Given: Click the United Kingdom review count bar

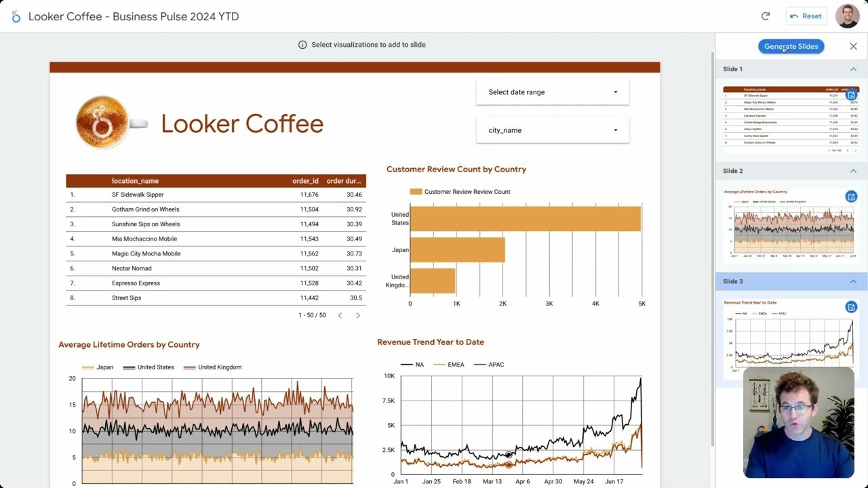Looking at the screenshot, I should (433, 281).
